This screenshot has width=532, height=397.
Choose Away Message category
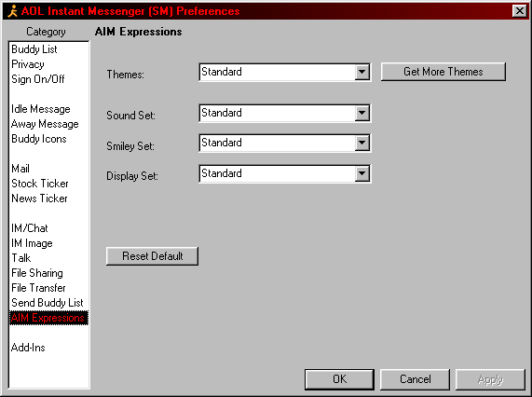click(x=45, y=124)
